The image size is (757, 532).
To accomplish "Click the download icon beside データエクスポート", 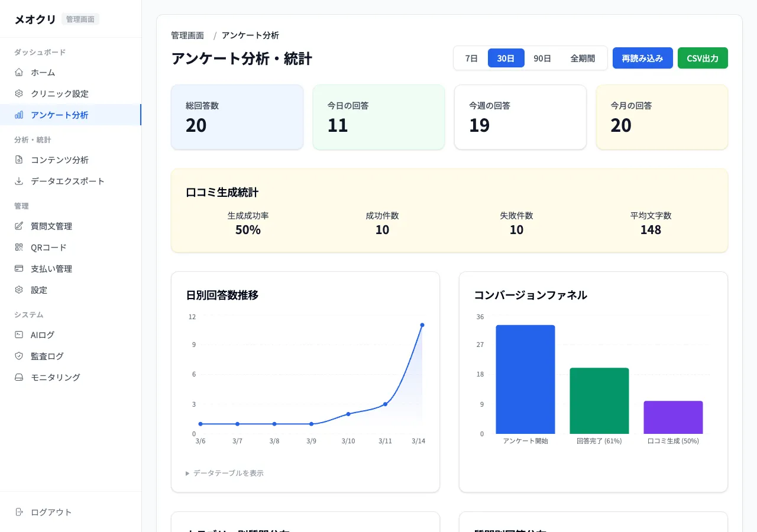I will pyautogui.click(x=19, y=181).
